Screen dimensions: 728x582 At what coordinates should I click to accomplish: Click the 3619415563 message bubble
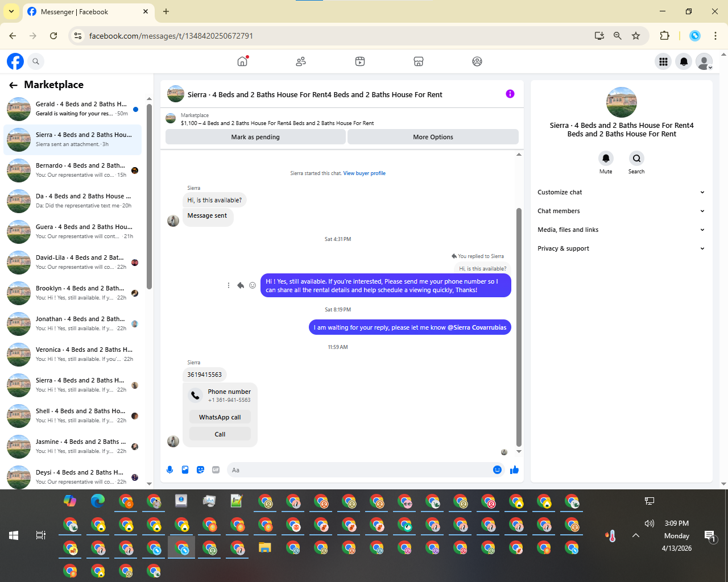point(205,375)
